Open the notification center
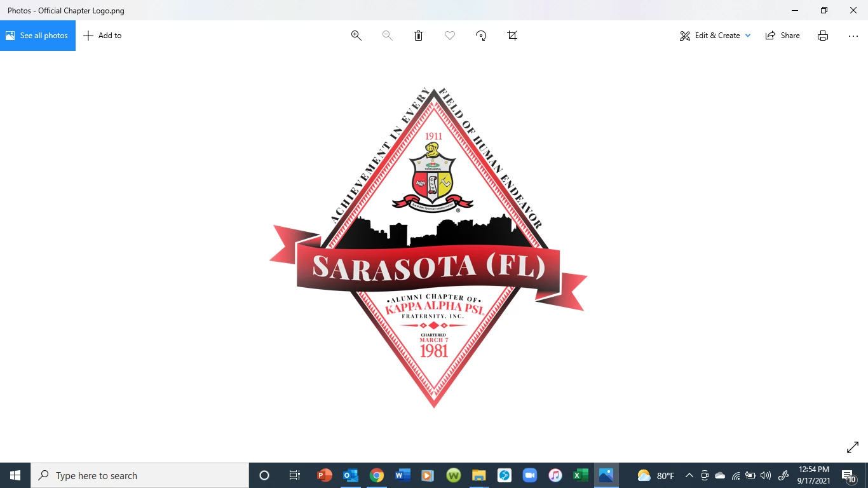The image size is (868, 488). [850, 475]
